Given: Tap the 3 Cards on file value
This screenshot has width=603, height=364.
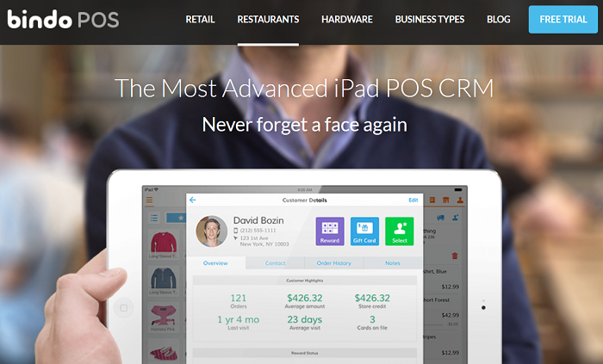Looking at the screenshot, I should (x=372, y=319).
